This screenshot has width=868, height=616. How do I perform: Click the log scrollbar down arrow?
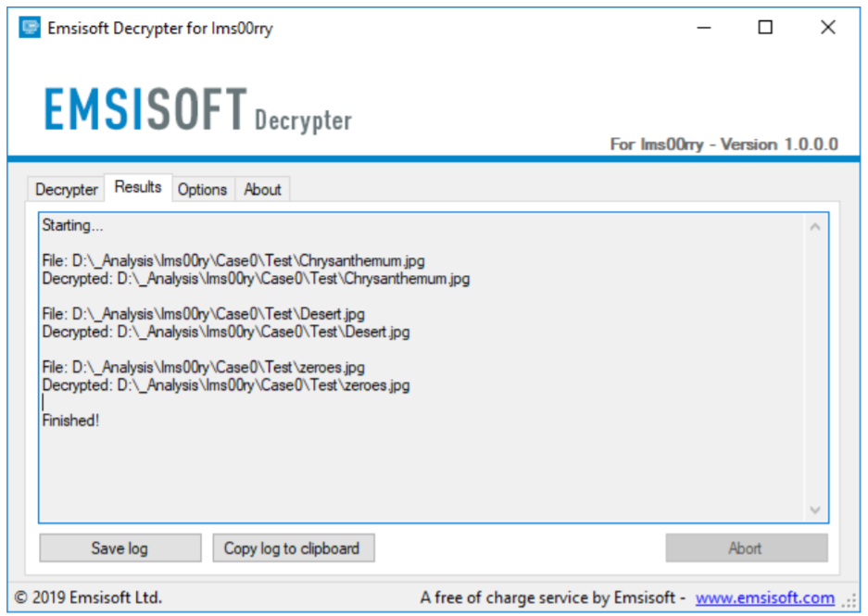tap(815, 510)
